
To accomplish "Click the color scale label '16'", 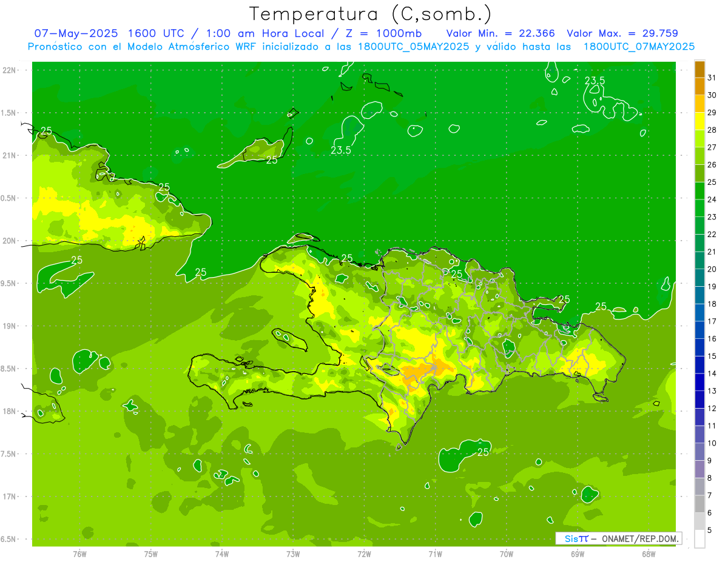I will click(x=712, y=339).
